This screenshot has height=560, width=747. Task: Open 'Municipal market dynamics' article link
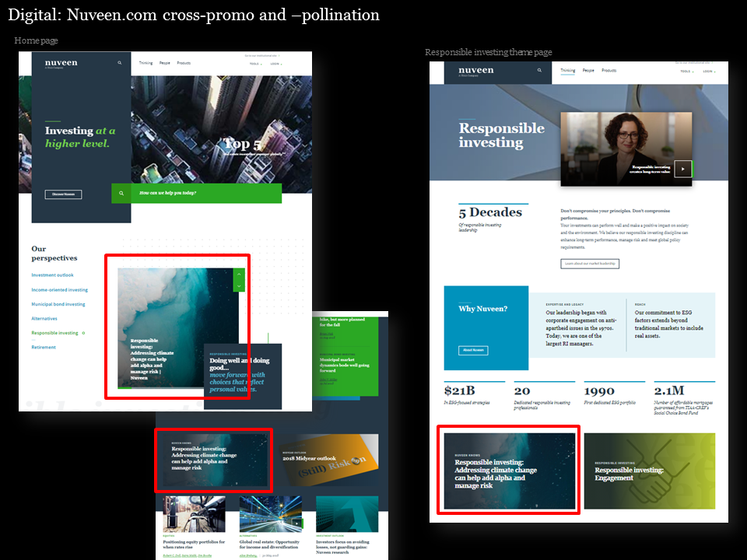pyautogui.click(x=344, y=366)
